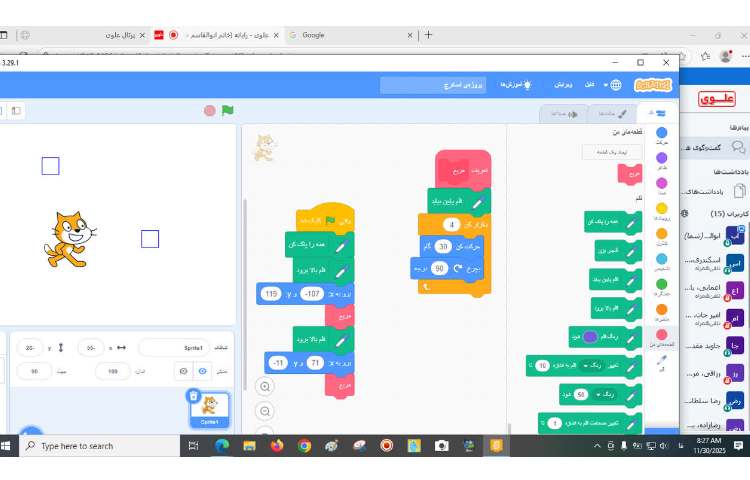This screenshot has width=750, height=480.
Task: Select the Motion blocks category circle
Action: (661, 133)
